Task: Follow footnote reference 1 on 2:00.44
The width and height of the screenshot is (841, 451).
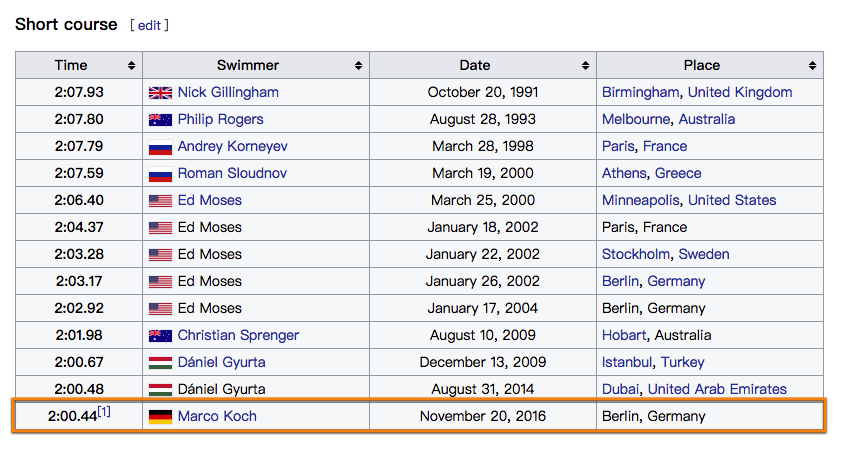Action: pyautogui.click(x=104, y=411)
